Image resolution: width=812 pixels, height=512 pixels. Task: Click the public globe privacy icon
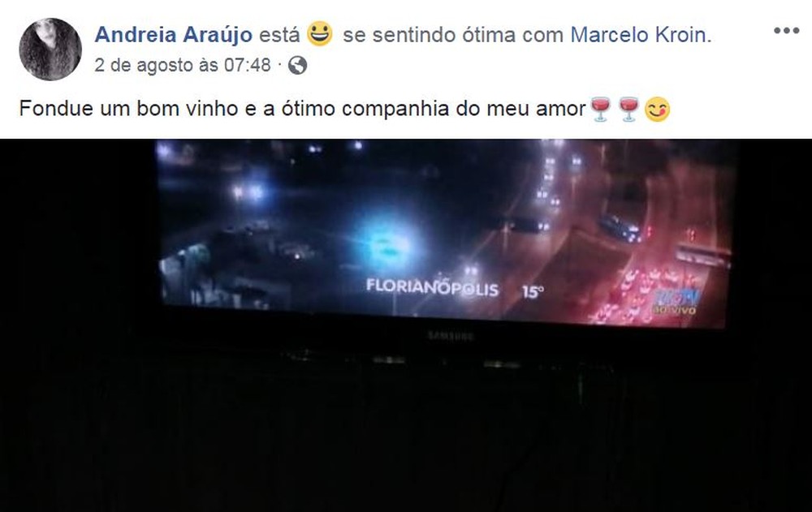[x=297, y=66]
